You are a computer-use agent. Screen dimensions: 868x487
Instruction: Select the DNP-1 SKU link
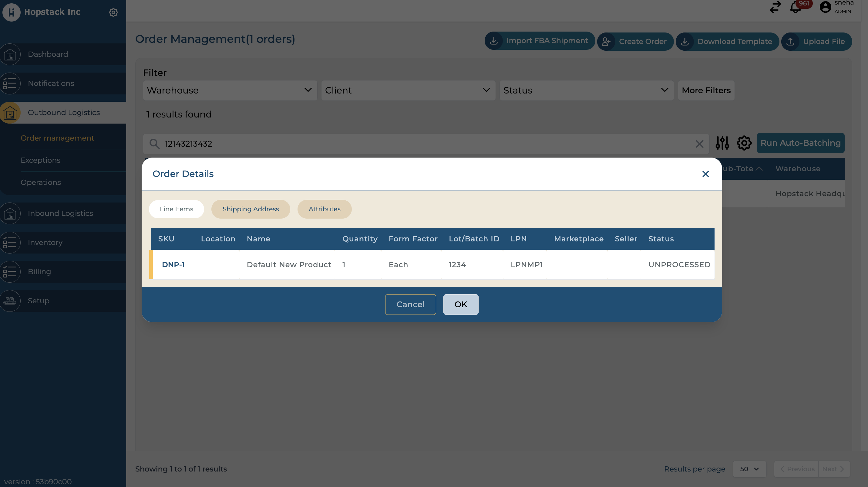[x=173, y=264]
